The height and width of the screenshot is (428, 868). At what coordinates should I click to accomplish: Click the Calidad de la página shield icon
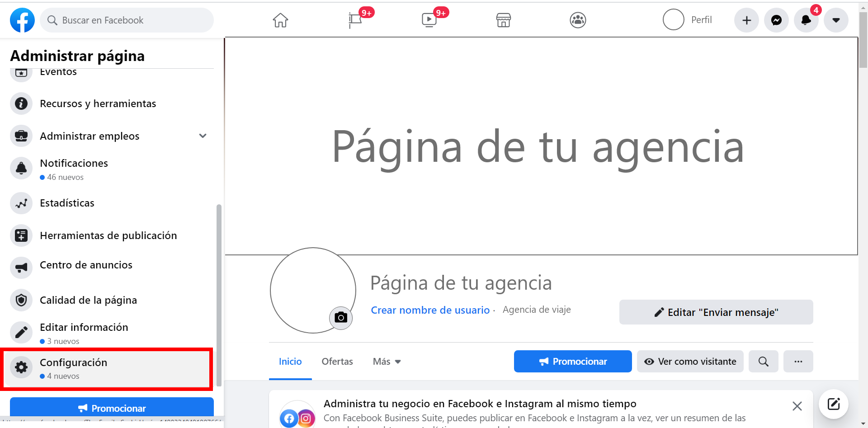(21, 300)
